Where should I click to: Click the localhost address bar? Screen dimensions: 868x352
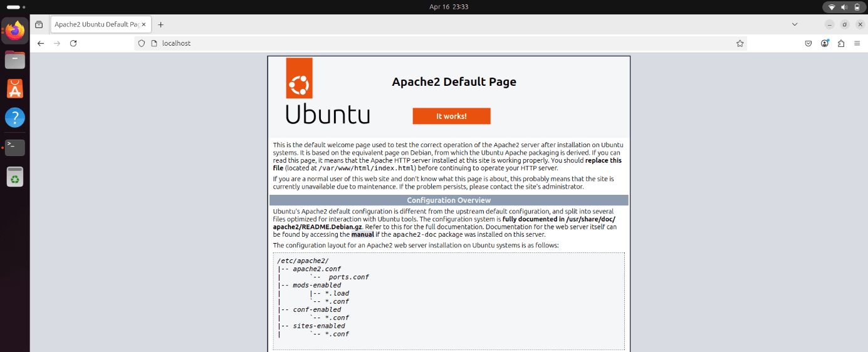pos(441,43)
